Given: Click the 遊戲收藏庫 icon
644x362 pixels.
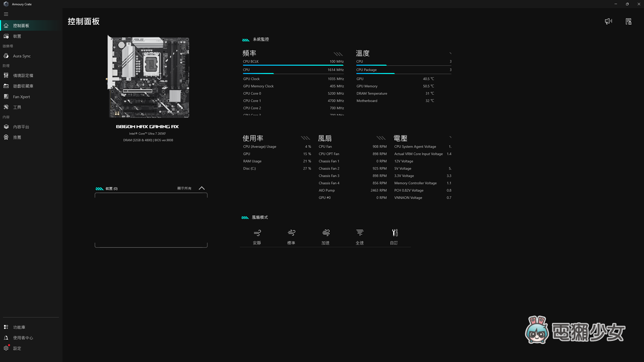Looking at the screenshot, I should click(x=6, y=86).
